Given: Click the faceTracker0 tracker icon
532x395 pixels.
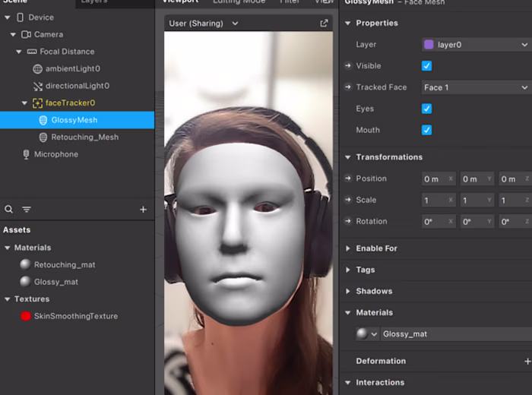Looking at the screenshot, I should pos(37,103).
